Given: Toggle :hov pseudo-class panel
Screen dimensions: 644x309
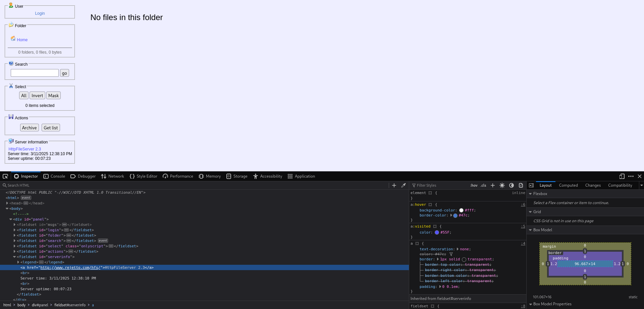Looking at the screenshot, I should click(x=474, y=185).
